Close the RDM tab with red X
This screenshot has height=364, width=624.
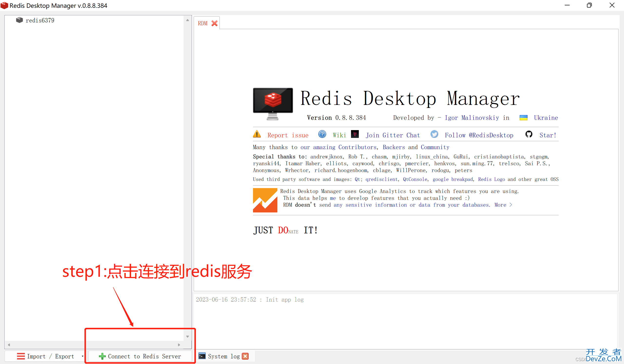click(x=214, y=23)
